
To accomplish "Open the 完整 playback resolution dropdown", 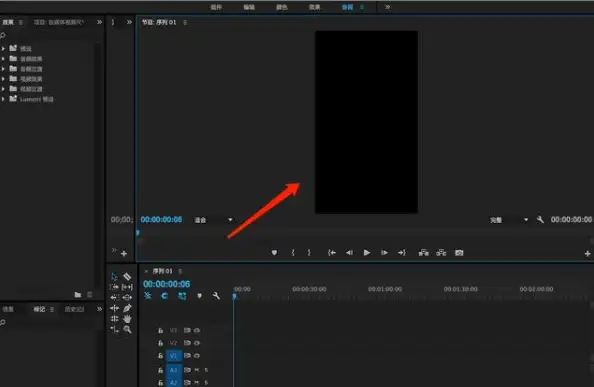I will 508,220.
